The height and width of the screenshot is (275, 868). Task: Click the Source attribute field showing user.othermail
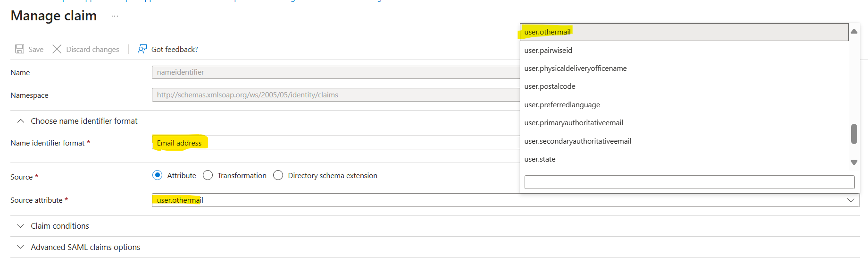(506, 200)
